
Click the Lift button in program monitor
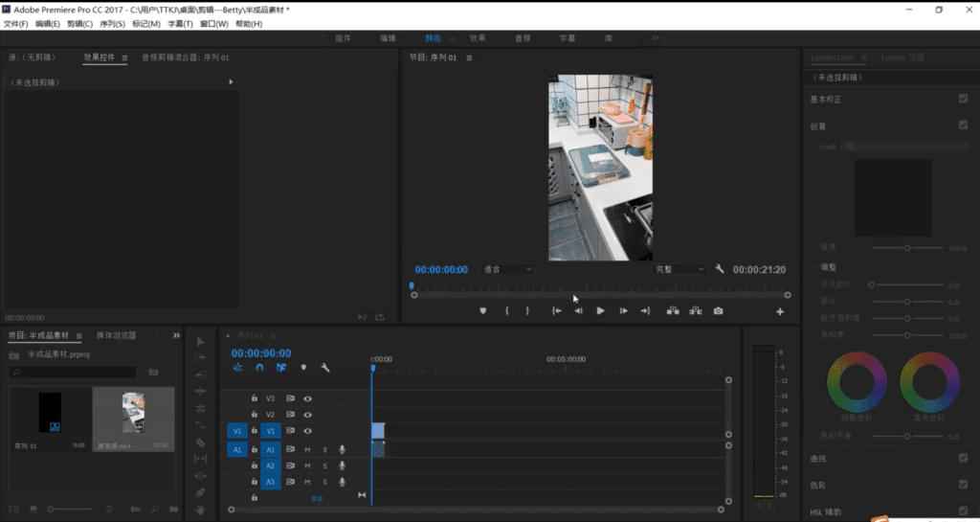pos(673,310)
